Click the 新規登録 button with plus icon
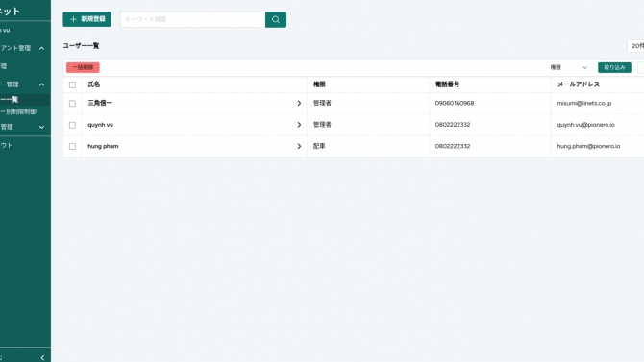The width and height of the screenshot is (644, 362). 87,19
